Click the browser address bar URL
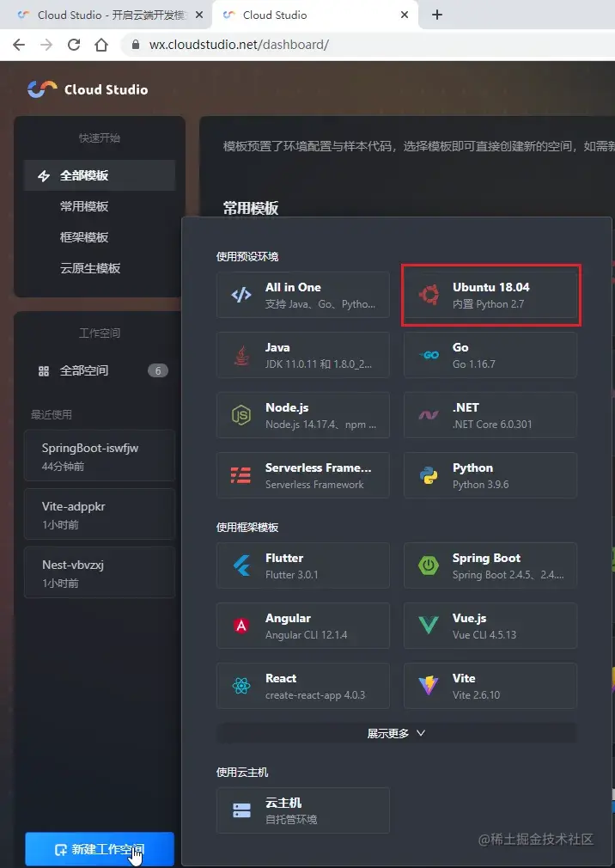 (x=239, y=45)
